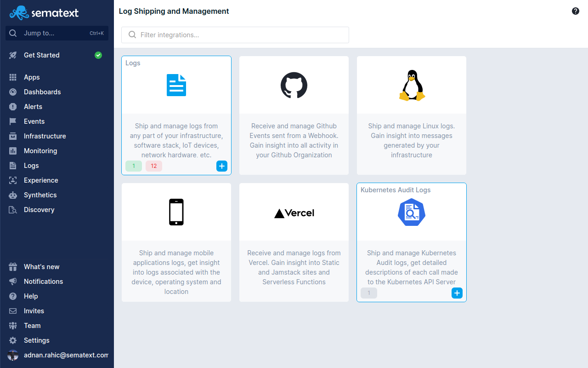Image resolution: width=588 pixels, height=368 pixels.
Task: Focus the Filter integrations field
Action: tap(235, 35)
